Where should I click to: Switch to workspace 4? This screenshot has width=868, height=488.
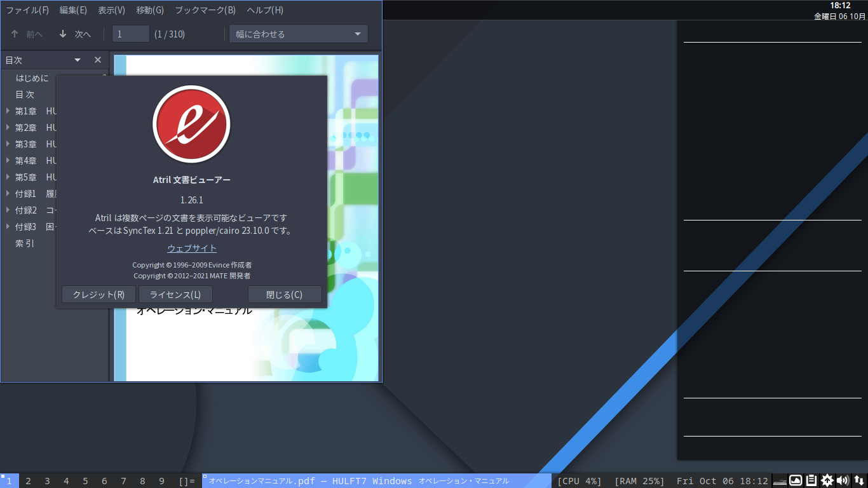coord(66,481)
